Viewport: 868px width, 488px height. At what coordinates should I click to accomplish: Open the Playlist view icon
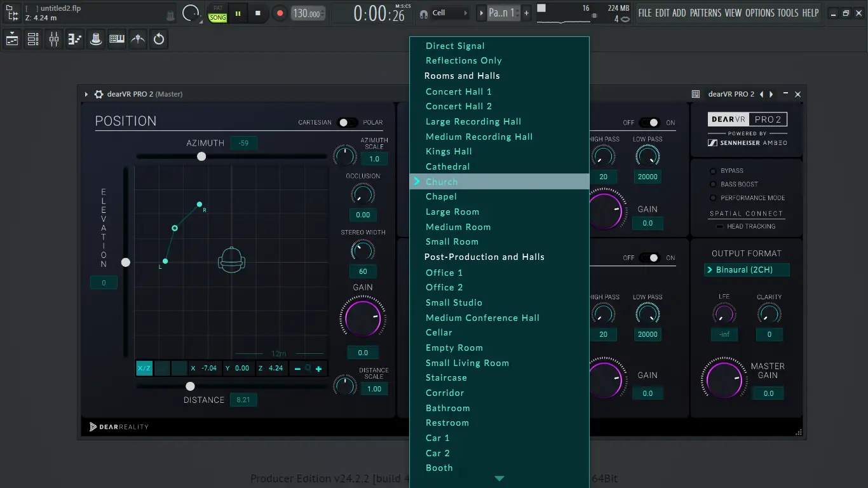[x=12, y=39]
